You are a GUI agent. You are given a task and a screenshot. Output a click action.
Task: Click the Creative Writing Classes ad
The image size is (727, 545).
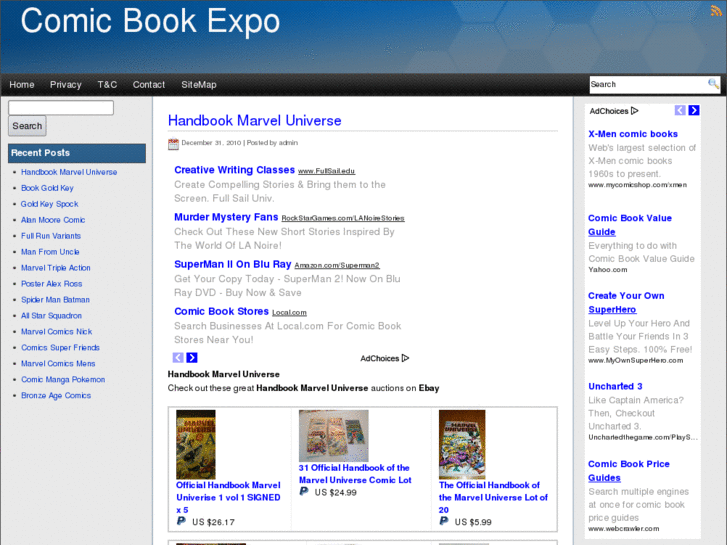tap(235, 170)
